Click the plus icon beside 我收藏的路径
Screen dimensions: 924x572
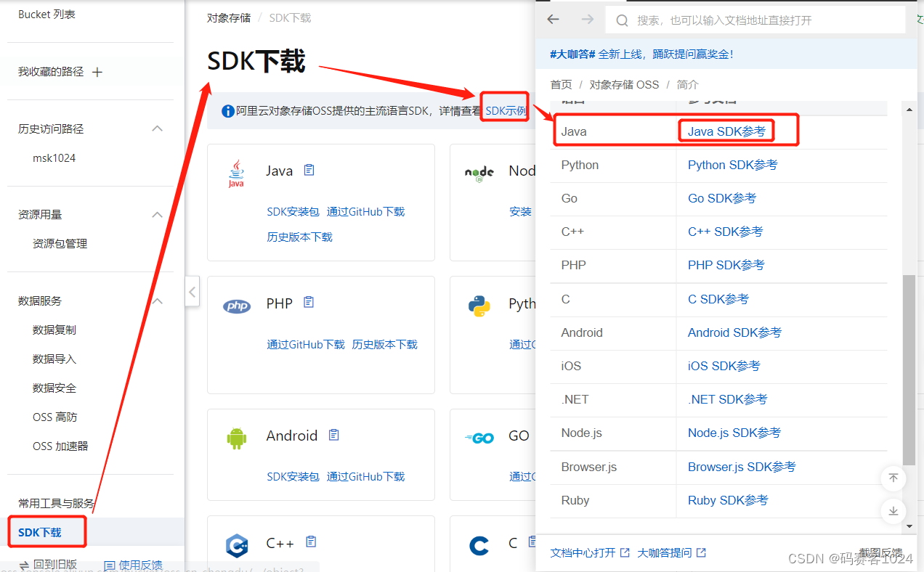click(97, 72)
